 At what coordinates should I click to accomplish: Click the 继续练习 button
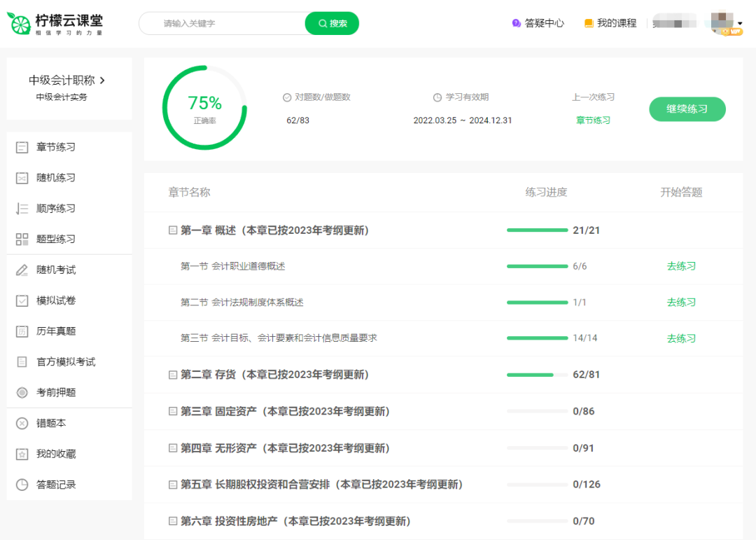coord(687,109)
